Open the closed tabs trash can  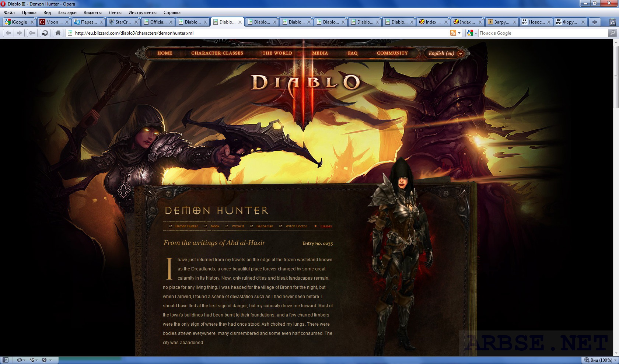click(x=613, y=22)
